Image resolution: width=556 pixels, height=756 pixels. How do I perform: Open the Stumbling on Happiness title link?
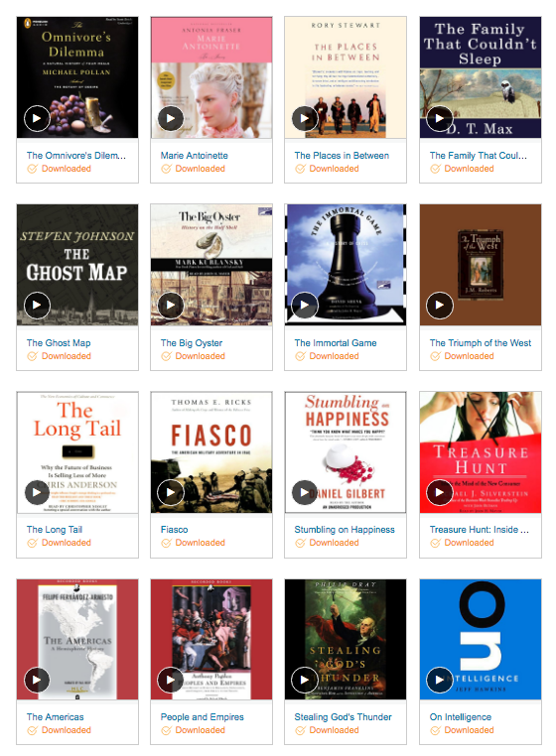(x=345, y=530)
